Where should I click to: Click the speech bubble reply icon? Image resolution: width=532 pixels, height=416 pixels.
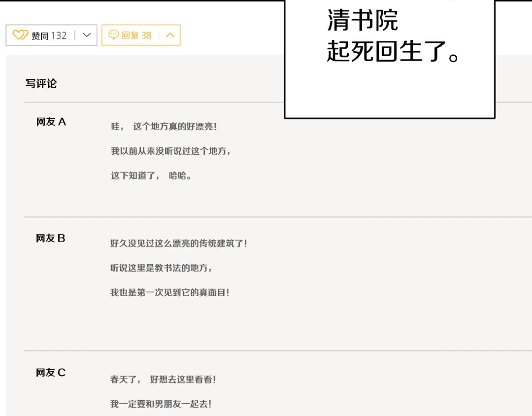(114, 35)
